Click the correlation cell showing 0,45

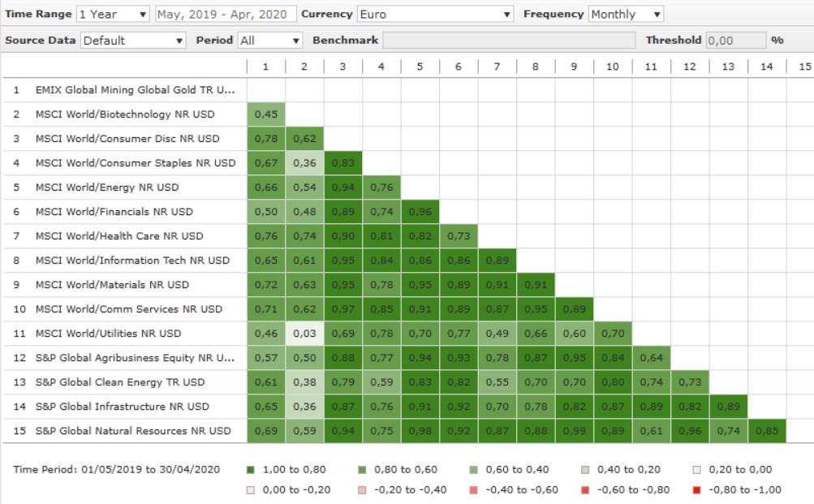coord(266,114)
